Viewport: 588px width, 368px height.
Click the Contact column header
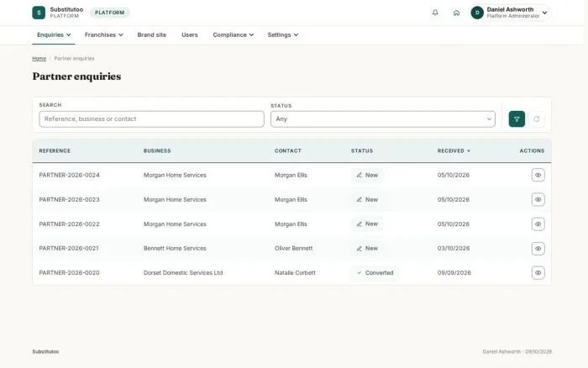[x=287, y=150]
